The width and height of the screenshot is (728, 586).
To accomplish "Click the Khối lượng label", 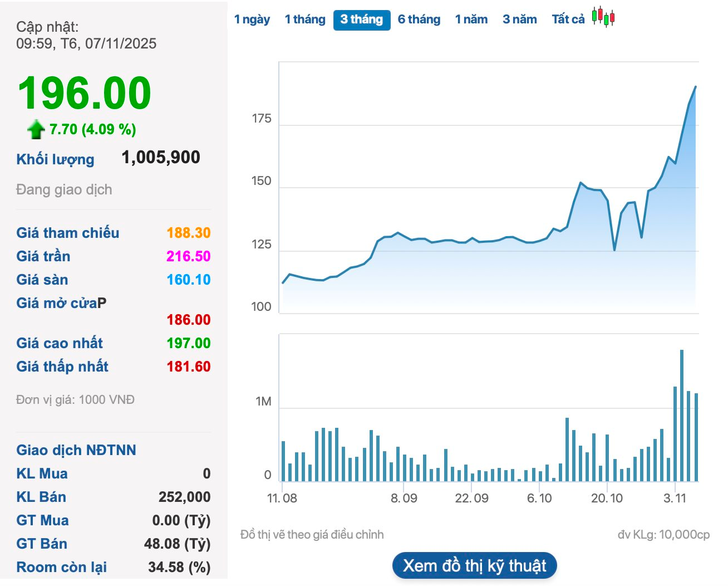I will 55,159.
